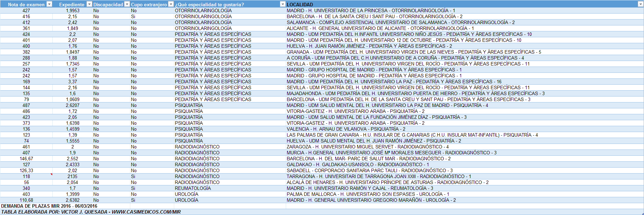Open the LOCALIDAD filter dropdown

tap(641, 4)
